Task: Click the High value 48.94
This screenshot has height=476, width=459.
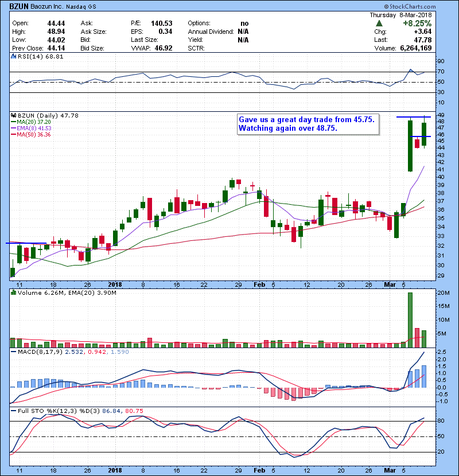Action: pos(56,32)
